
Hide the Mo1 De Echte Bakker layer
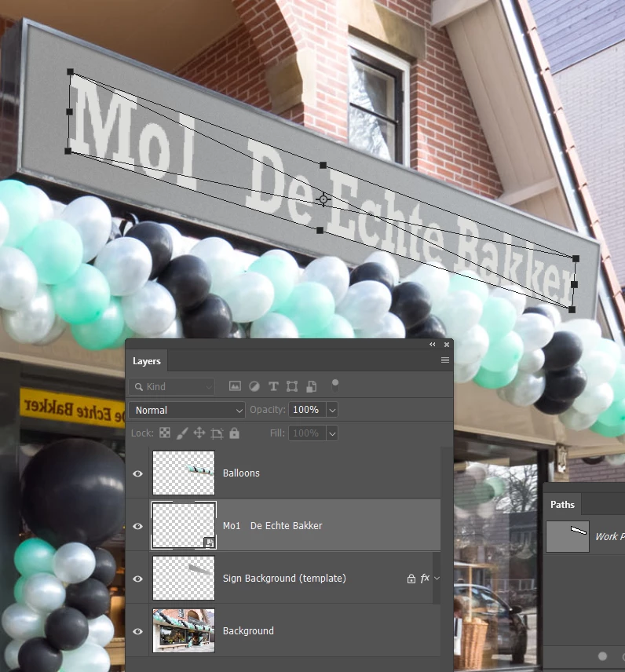[x=137, y=526]
